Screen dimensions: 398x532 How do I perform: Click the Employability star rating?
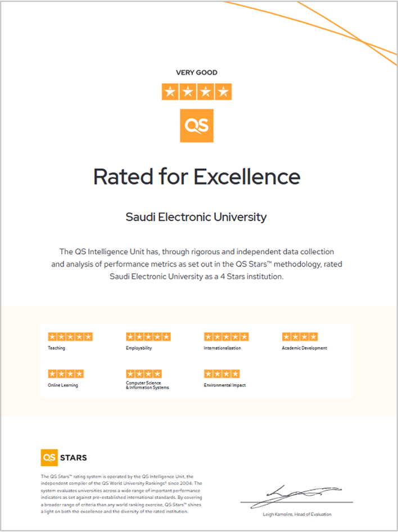pyautogui.click(x=148, y=337)
